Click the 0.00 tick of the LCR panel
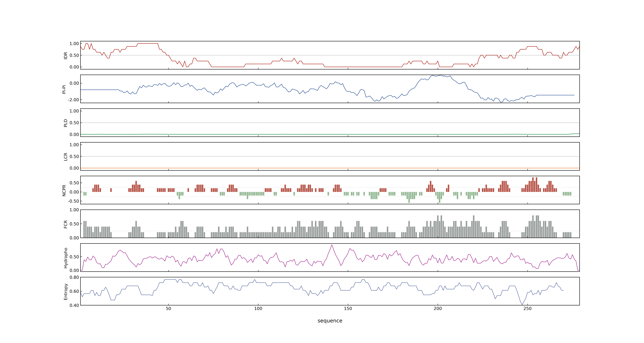 [74, 168]
